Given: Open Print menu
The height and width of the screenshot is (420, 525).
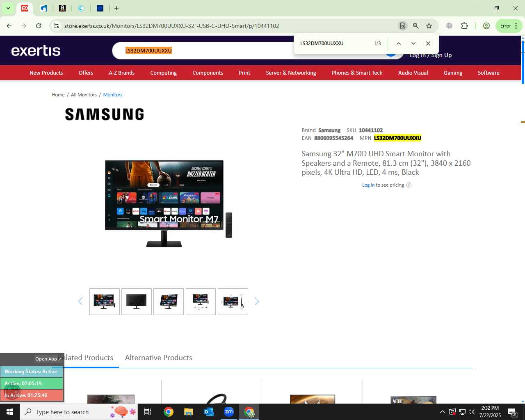Looking at the screenshot, I should (244, 73).
